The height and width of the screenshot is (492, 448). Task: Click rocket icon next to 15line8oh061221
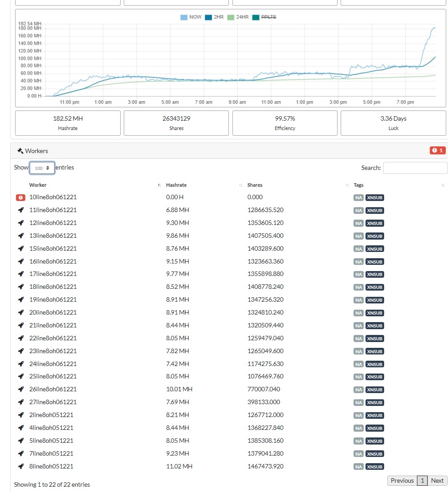(21, 249)
